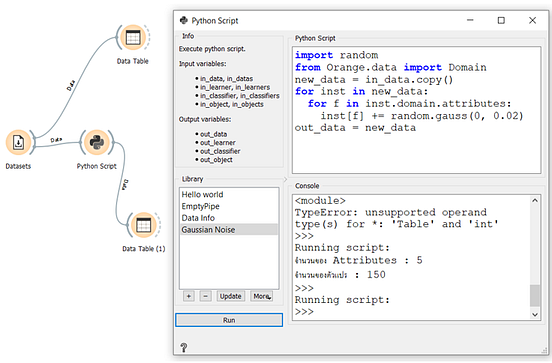The width and height of the screenshot is (552, 363).
Task: Click the console scrollbar up arrow
Action: click(x=535, y=200)
